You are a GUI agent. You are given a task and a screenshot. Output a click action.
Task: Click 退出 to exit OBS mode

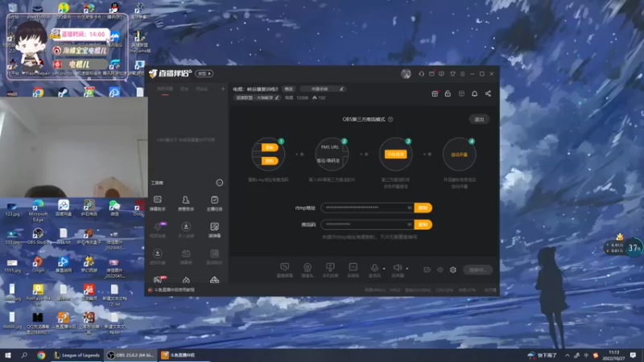(479, 119)
